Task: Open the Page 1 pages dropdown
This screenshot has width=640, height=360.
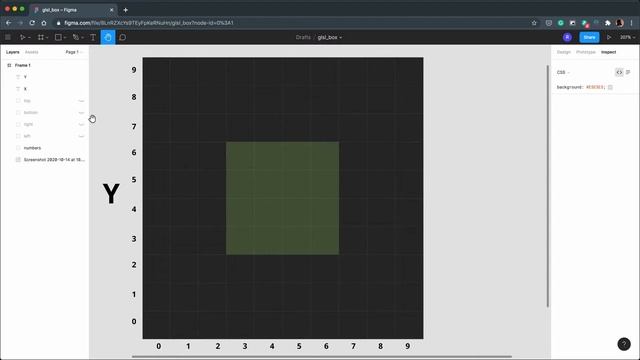Action: pos(74,52)
